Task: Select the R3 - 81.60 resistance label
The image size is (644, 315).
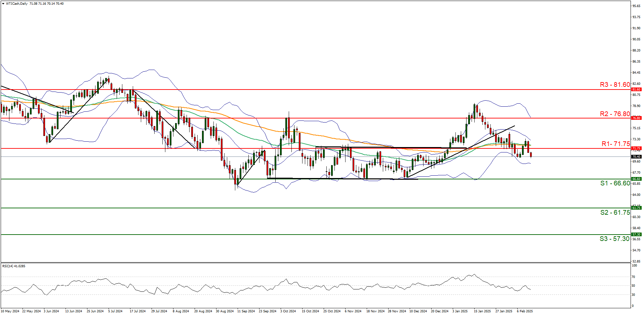Action: [x=615, y=85]
